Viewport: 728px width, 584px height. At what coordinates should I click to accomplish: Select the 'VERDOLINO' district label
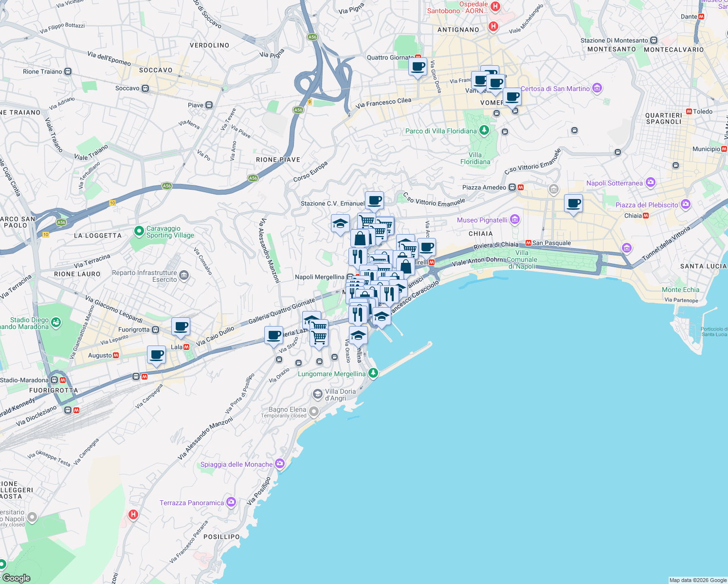click(209, 45)
